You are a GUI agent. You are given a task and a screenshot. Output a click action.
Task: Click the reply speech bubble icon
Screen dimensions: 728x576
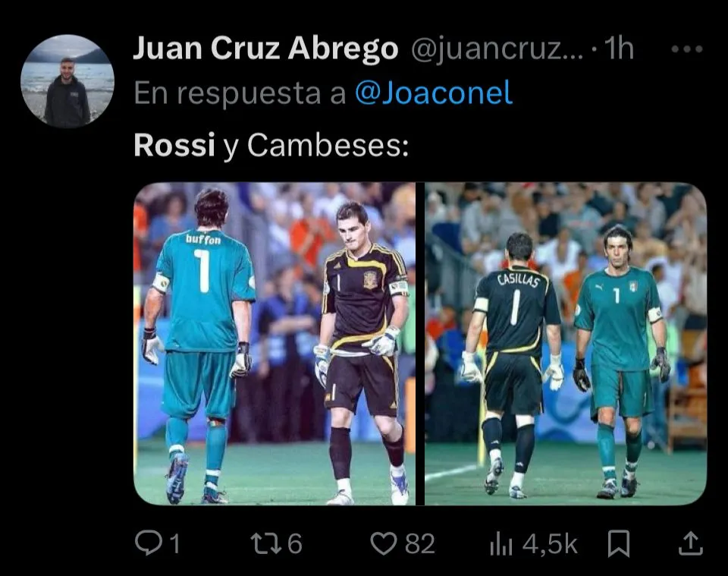click(149, 543)
